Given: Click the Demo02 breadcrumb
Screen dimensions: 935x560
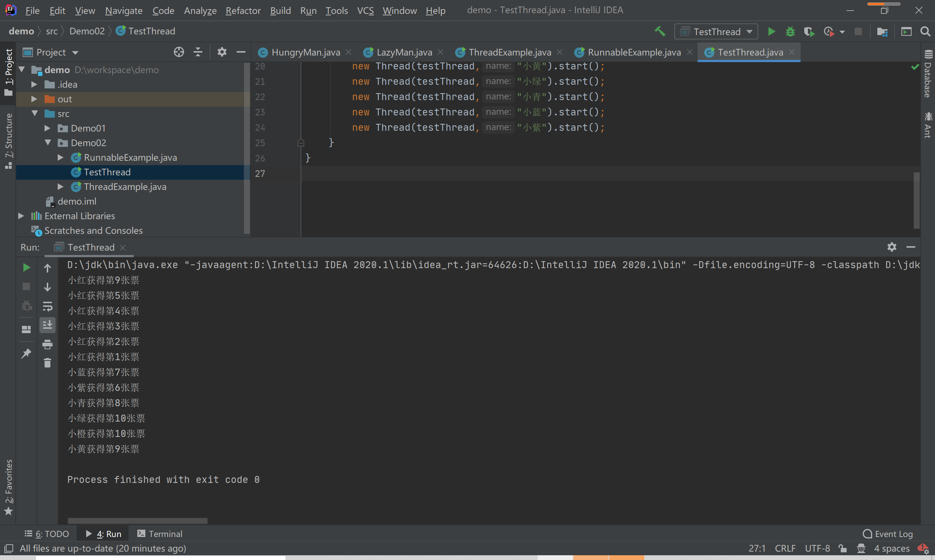Looking at the screenshot, I should [87, 31].
